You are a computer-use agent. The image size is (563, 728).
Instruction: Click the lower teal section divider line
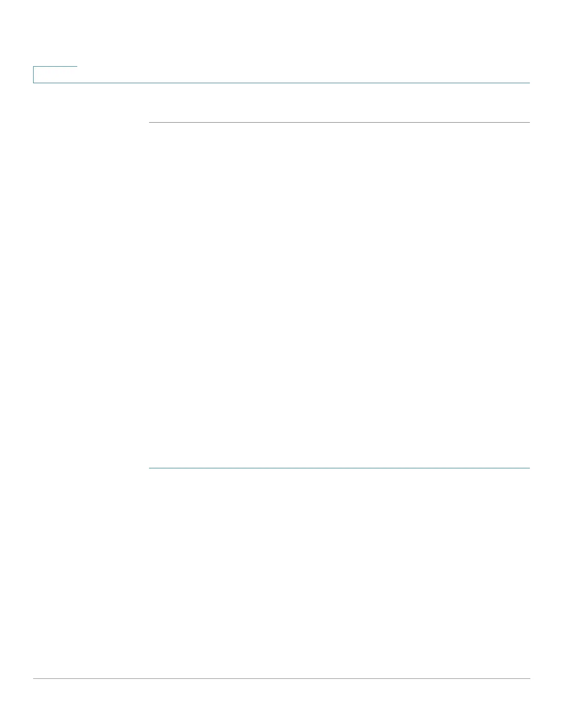(x=339, y=468)
